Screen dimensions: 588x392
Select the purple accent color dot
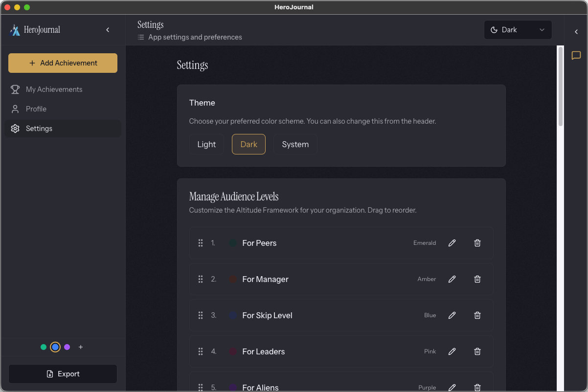(67, 347)
